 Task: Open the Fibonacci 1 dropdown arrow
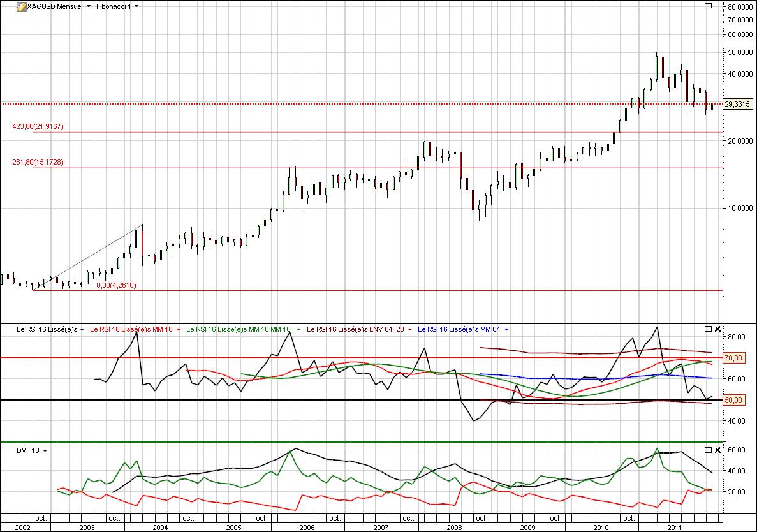(136, 7)
